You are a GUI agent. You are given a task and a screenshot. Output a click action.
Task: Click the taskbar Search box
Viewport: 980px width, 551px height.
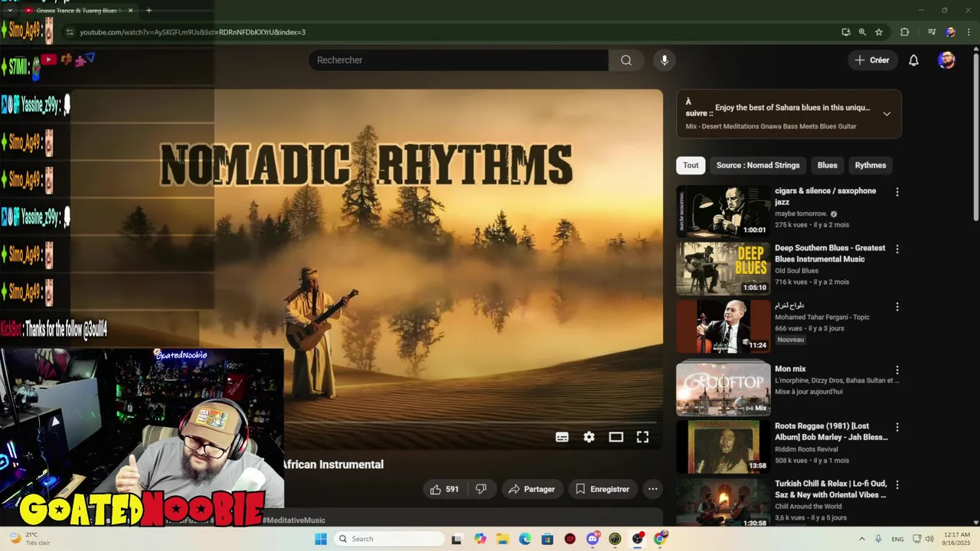(388, 539)
